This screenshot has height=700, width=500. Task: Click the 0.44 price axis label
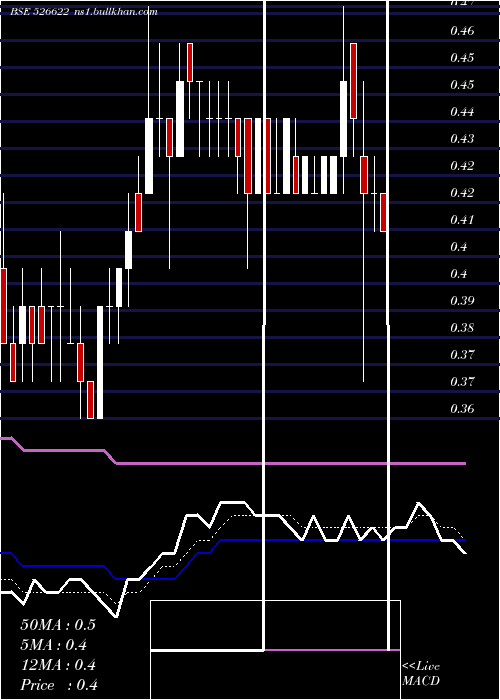pyautogui.click(x=462, y=112)
